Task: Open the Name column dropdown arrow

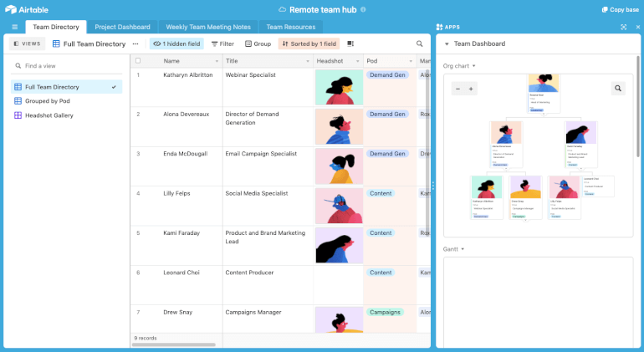Action: [217, 61]
